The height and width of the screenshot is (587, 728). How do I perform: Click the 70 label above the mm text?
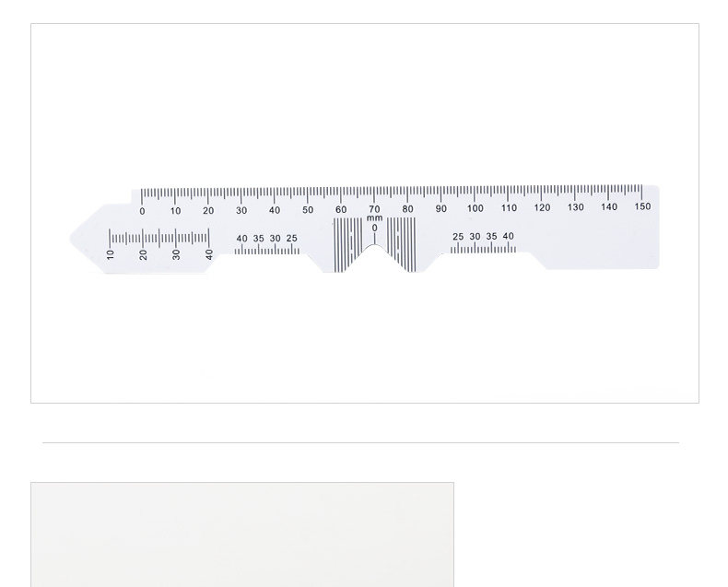(374, 209)
